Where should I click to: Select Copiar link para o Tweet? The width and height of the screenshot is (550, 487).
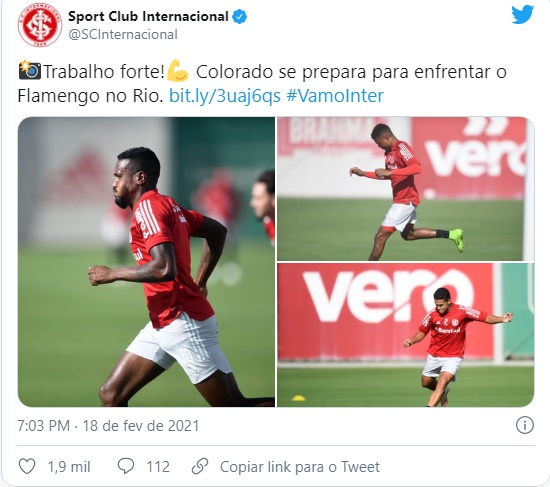300,467
